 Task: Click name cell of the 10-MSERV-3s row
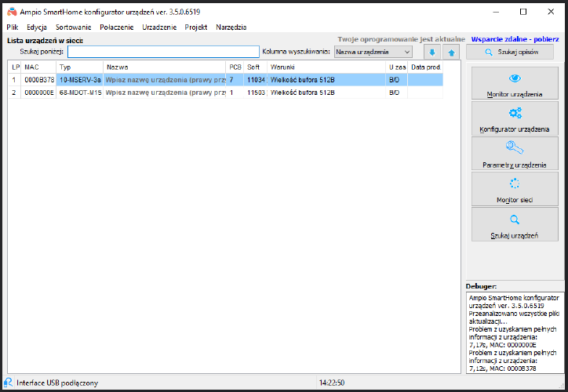tap(165, 80)
